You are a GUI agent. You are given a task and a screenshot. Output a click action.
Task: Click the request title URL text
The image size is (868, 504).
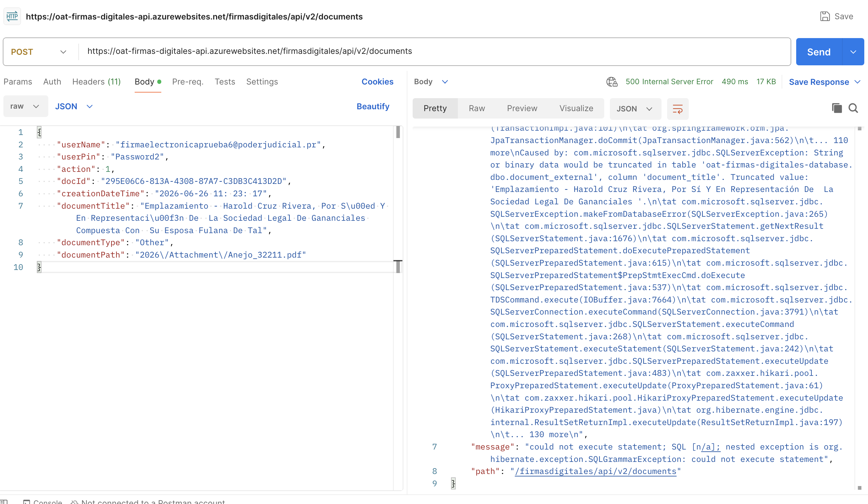point(194,16)
